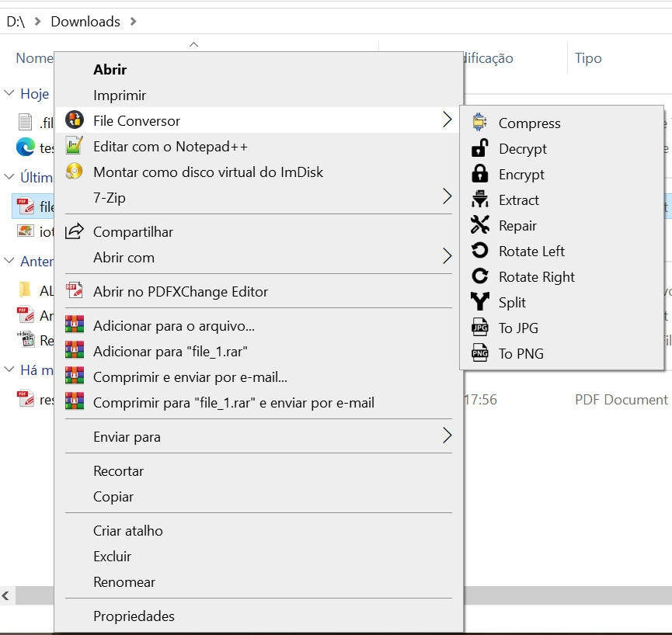Click the video file icon in list
This screenshot has width=672, height=635.
[x=26, y=339]
